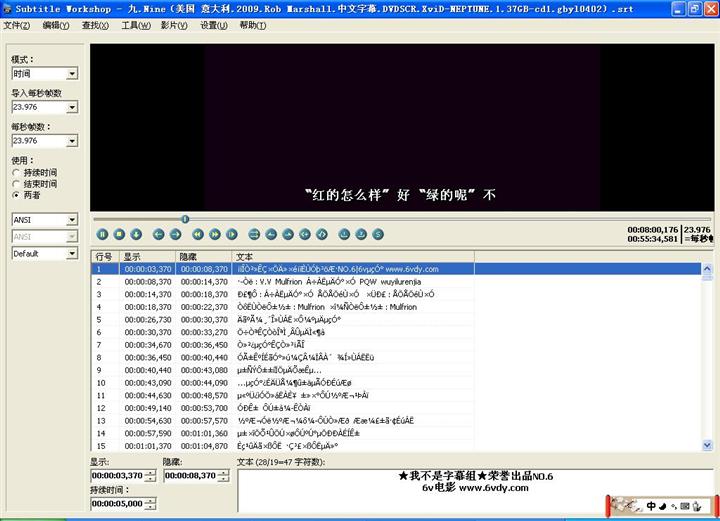The image size is (720, 521).
Task: Click the 隐藏 time input field 00:00:08,370
Action: pyautogui.click(x=191, y=476)
